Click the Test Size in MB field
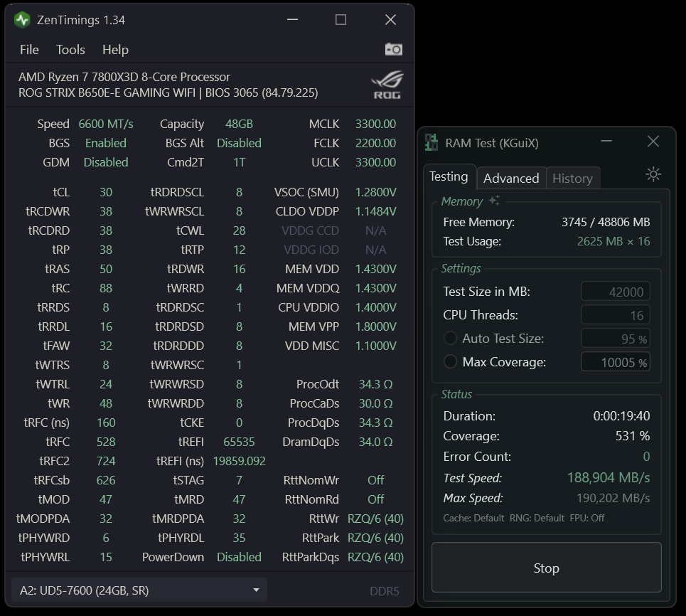This screenshot has width=686, height=616. point(615,292)
